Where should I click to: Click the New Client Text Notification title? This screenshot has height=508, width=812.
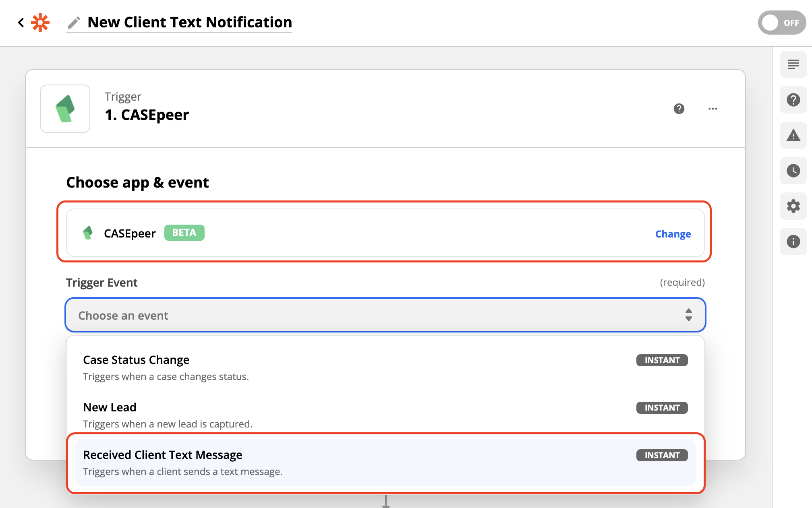(190, 22)
